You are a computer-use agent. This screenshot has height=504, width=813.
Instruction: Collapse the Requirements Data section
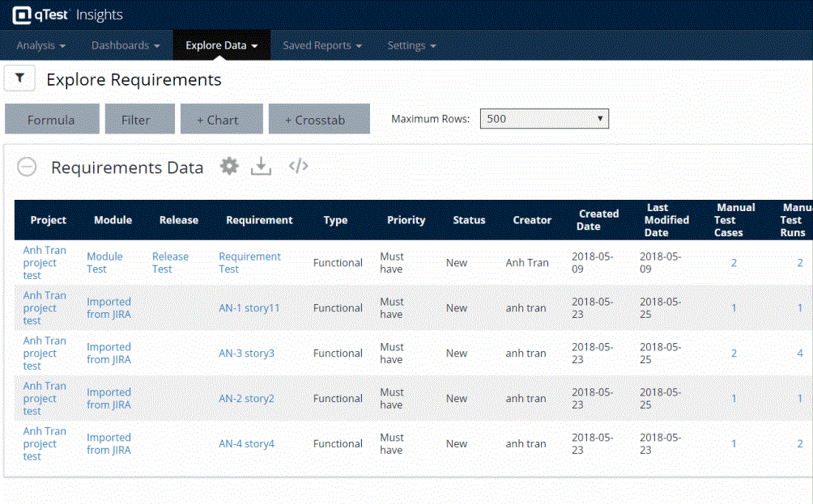[27, 167]
